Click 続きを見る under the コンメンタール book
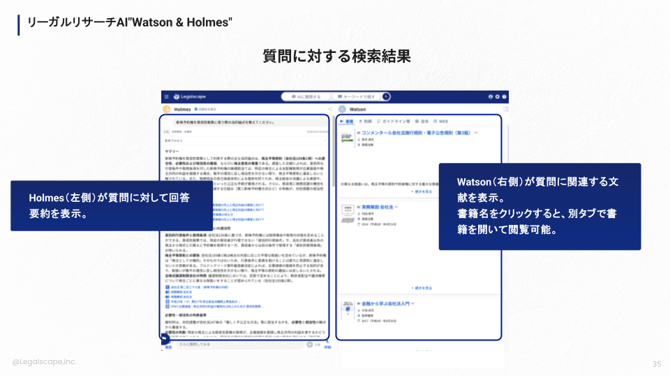Viewport: 670px width, 376px height. pyautogui.click(x=421, y=192)
